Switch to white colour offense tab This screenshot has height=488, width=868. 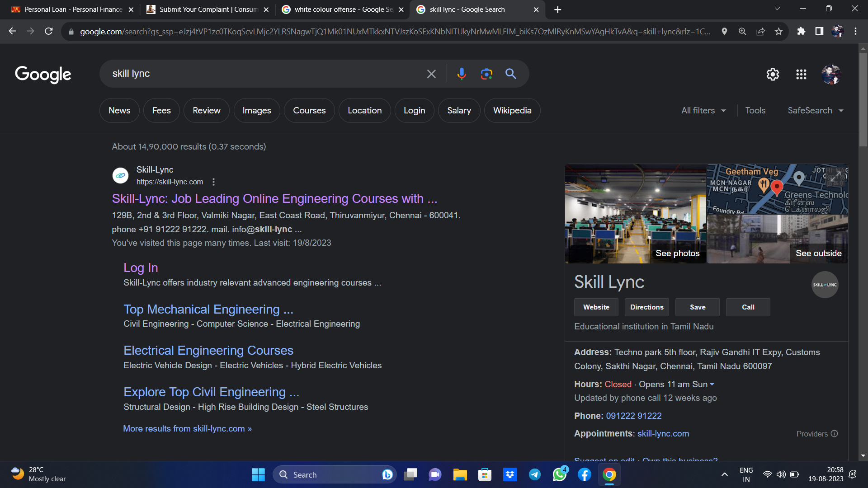(x=342, y=9)
